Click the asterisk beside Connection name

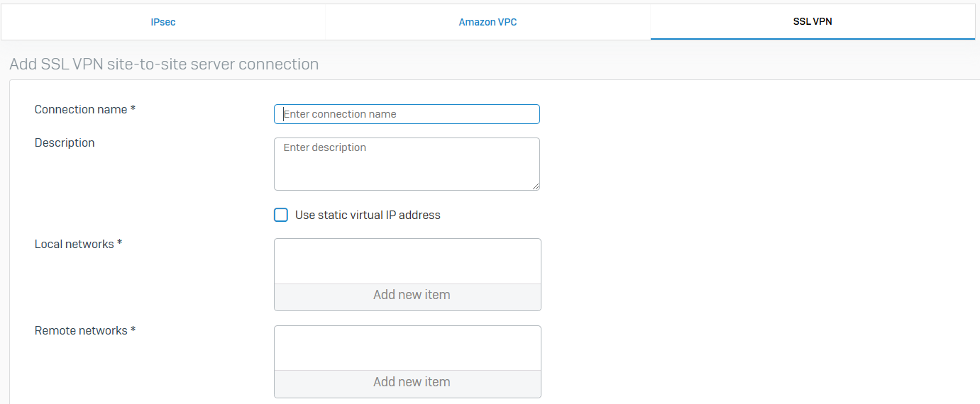pos(133,109)
